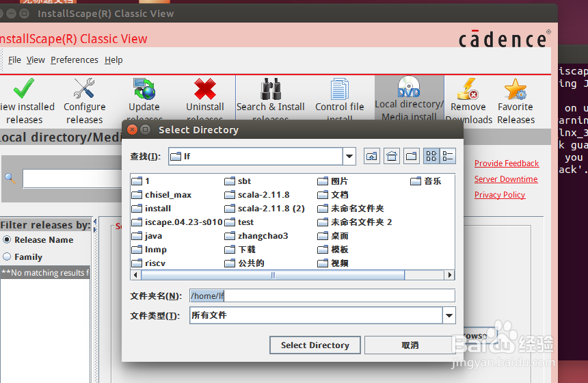588x383 pixels.
Task: Click the Select Directory button
Action: 315,345
